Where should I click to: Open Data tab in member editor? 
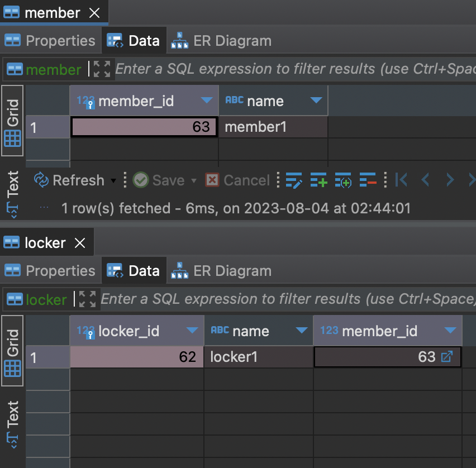click(x=134, y=41)
